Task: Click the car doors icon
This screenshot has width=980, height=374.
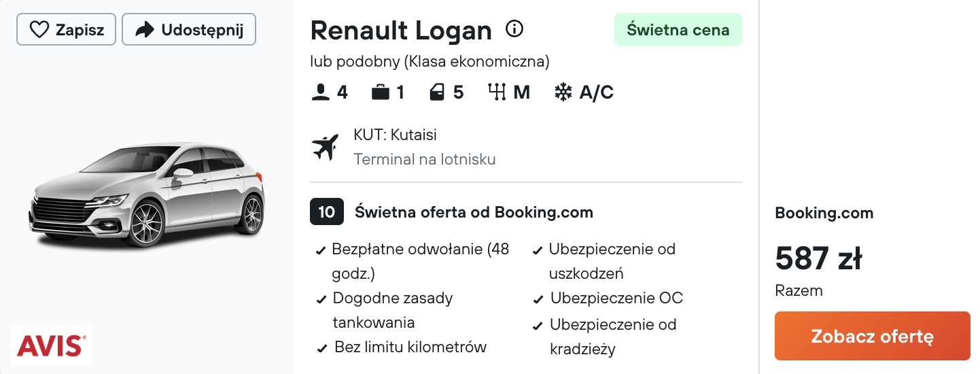Action: 437,92
